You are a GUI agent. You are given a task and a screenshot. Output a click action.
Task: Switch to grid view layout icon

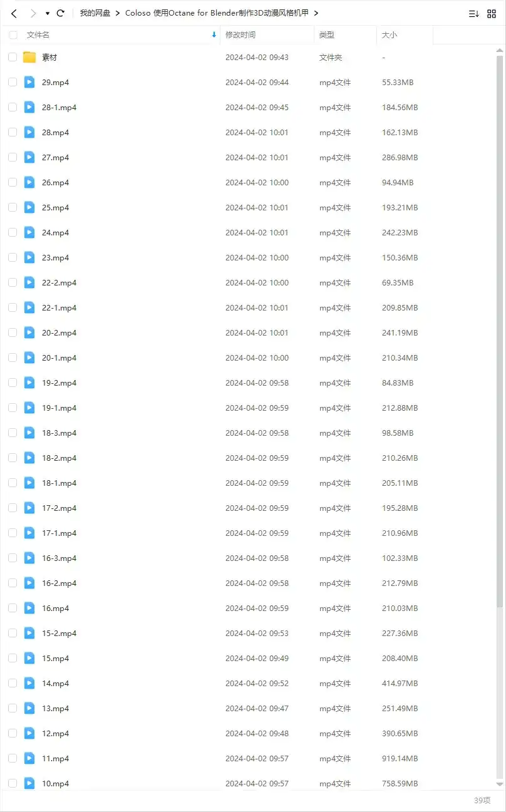coord(492,13)
